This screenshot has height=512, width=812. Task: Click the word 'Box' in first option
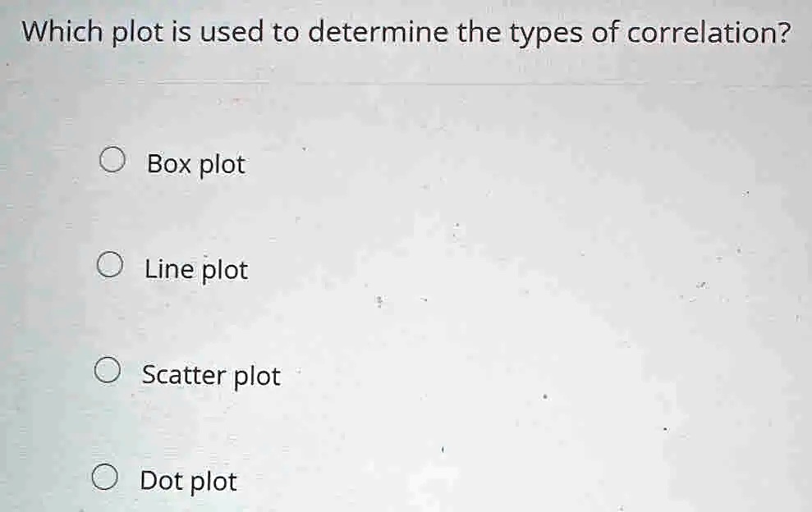point(169,163)
